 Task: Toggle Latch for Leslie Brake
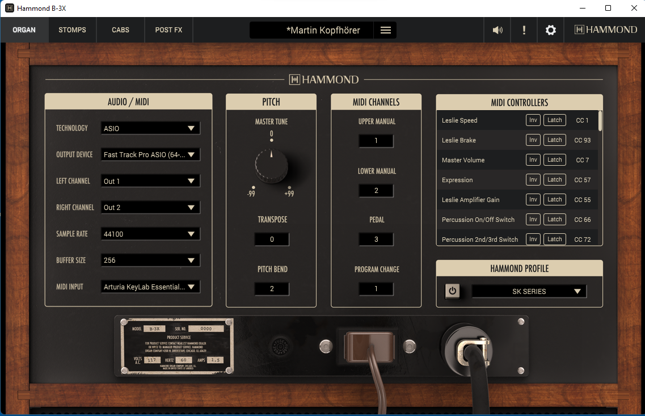click(x=555, y=140)
